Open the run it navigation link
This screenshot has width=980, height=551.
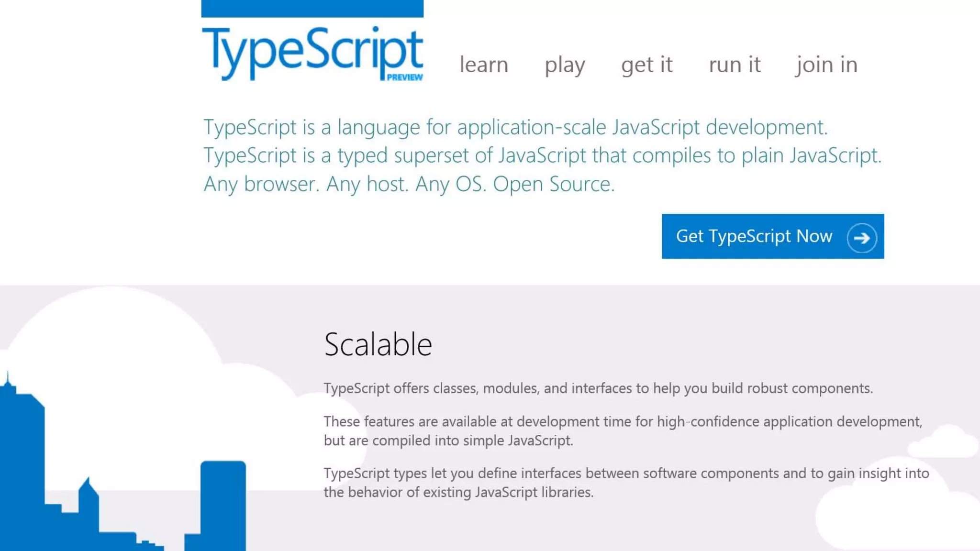pyautogui.click(x=735, y=65)
